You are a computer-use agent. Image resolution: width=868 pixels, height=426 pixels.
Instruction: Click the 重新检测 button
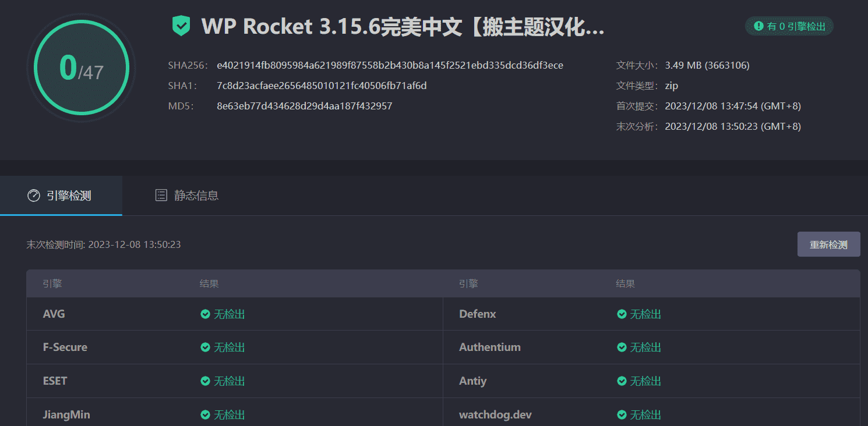pos(828,244)
